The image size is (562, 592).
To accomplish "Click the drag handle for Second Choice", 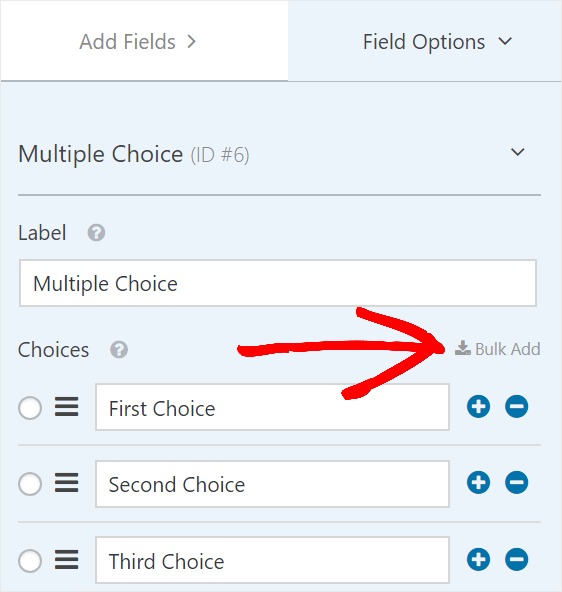I will click(x=66, y=483).
